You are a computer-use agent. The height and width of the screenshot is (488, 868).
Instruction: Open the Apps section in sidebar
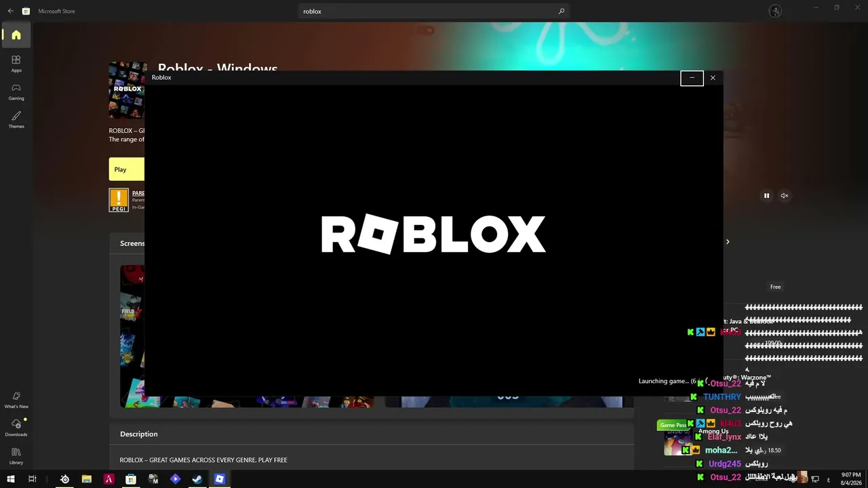pyautogui.click(x=16, y=64)
